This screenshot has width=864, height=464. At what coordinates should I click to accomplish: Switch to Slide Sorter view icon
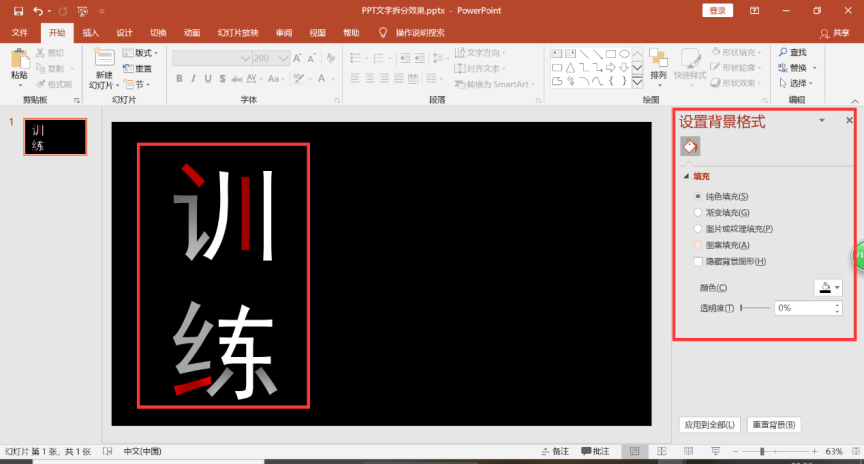pyautogui.click(x=662, y=451)
